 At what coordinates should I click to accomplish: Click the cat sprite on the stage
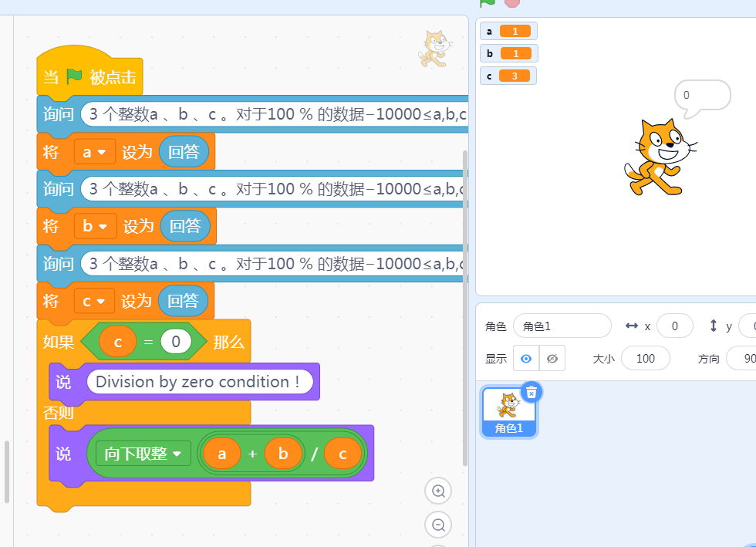(660, 157)
